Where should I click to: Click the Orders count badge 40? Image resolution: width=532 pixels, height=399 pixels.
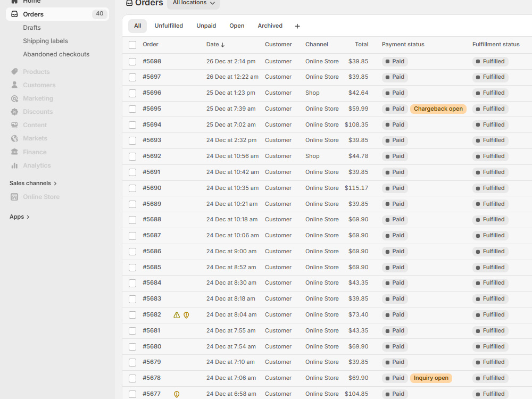[99, 14]
